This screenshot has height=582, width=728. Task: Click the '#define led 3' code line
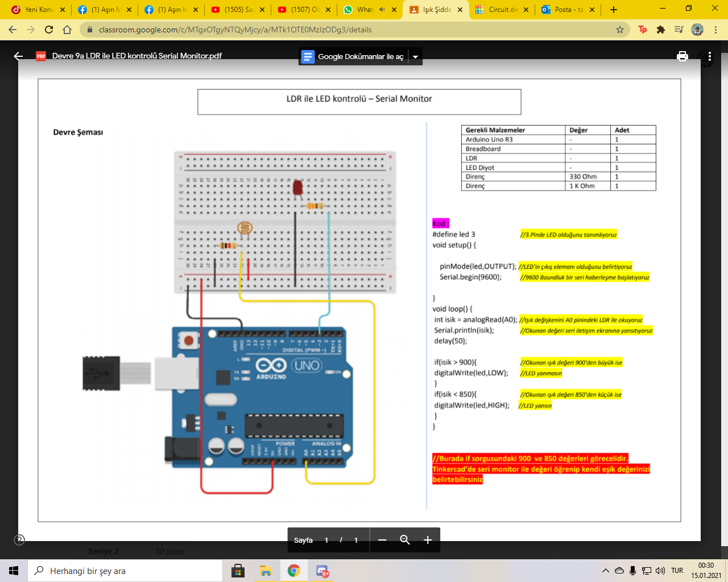point(454,234)
